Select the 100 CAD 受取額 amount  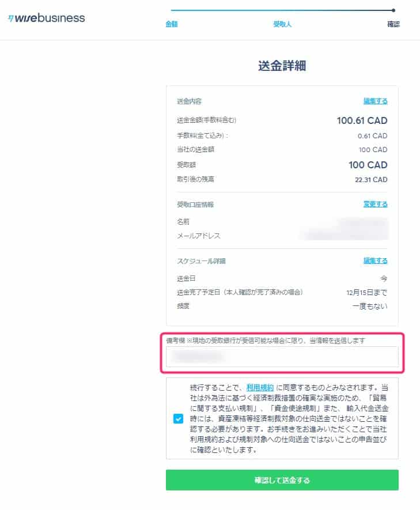coord(368,165)
